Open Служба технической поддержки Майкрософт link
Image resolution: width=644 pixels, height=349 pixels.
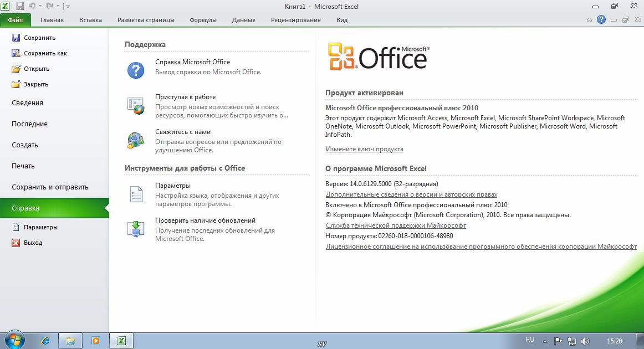[396, 225]
